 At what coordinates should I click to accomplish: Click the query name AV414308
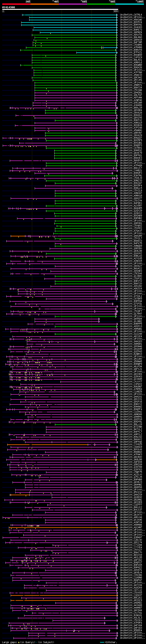point(8,8)
